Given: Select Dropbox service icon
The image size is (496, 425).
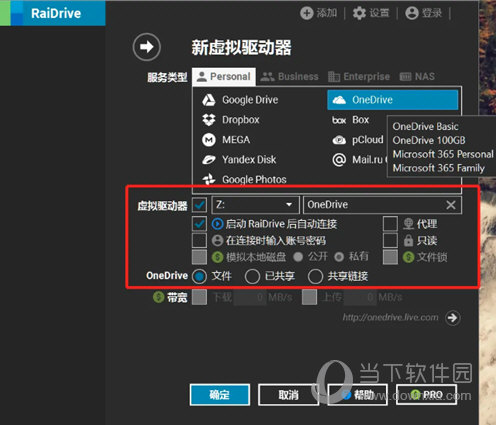Looking at the screenshot, I should 209,120.
